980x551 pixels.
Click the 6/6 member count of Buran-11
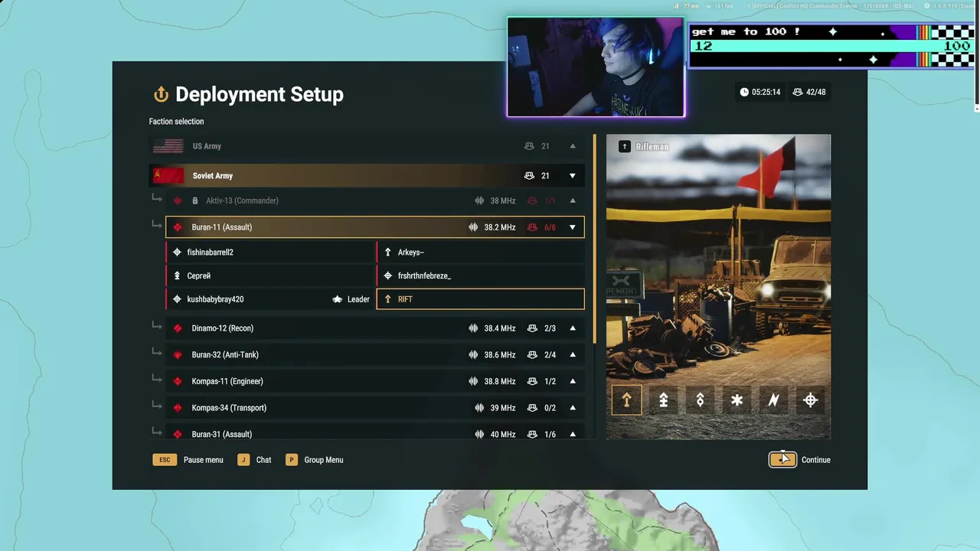(550, 227)
